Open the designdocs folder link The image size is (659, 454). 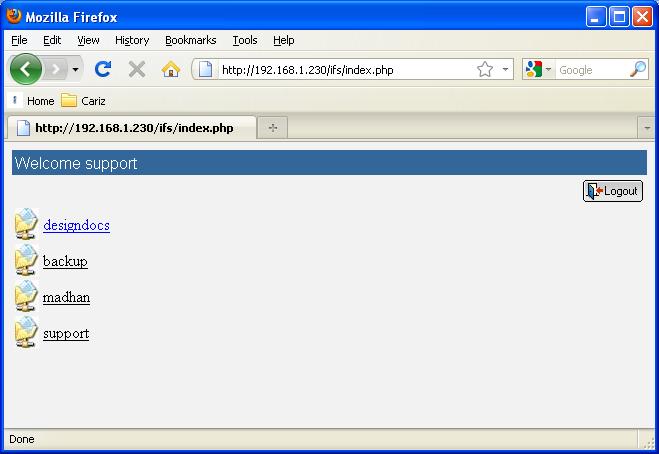pos(76,225)
